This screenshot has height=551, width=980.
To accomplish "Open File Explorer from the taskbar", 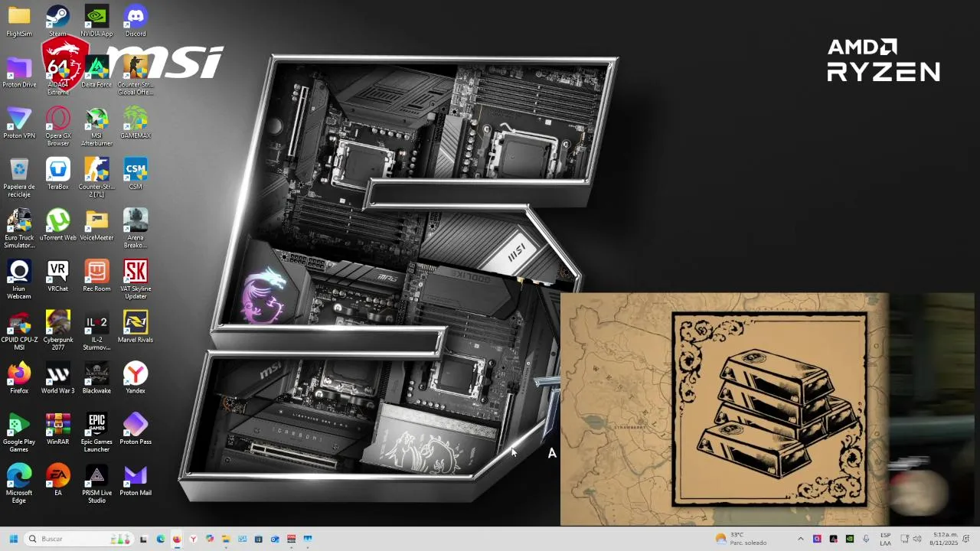I will (226, 539).
